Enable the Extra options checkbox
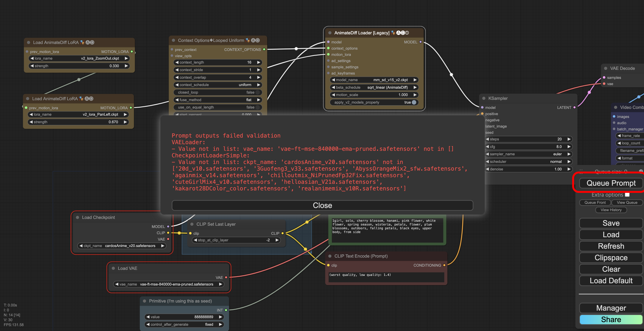Image resolution: width=644 pixels, height=331 pixels. (x=627, y=195)
